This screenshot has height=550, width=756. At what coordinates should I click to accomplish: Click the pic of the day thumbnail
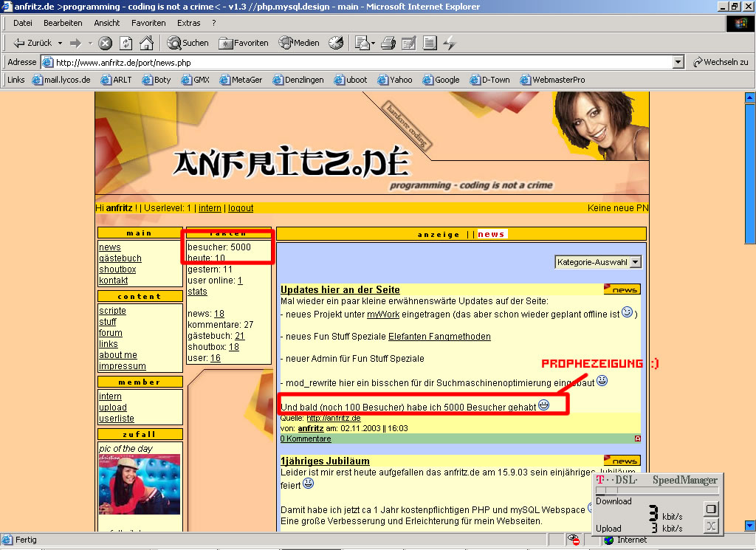point(140,484)
